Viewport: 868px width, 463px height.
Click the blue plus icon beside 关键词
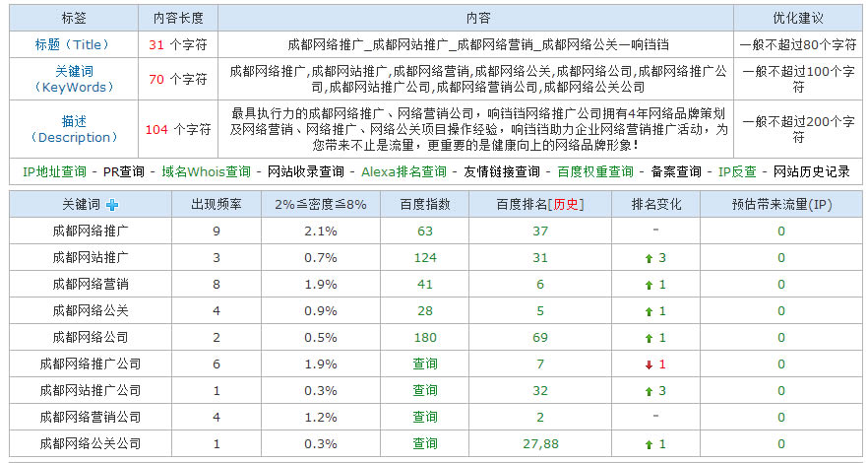tap(112, 205)
